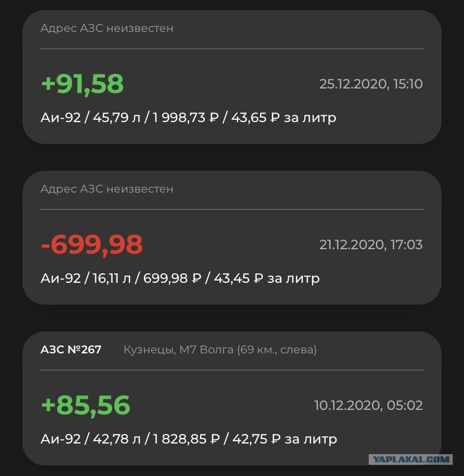Tap the Кузнецы, М7 Волга address
The width and height of the screenshot is (464, 476).
click(220, 349)
